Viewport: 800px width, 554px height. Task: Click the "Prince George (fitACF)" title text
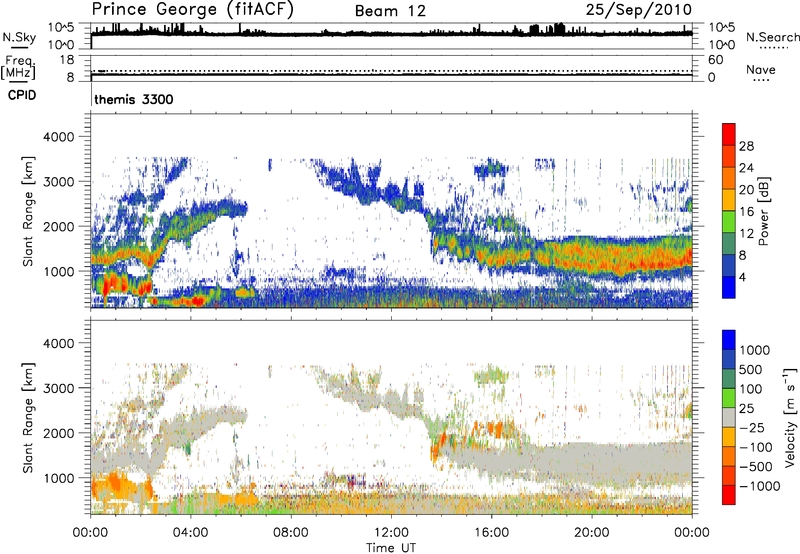pos(193,10)
